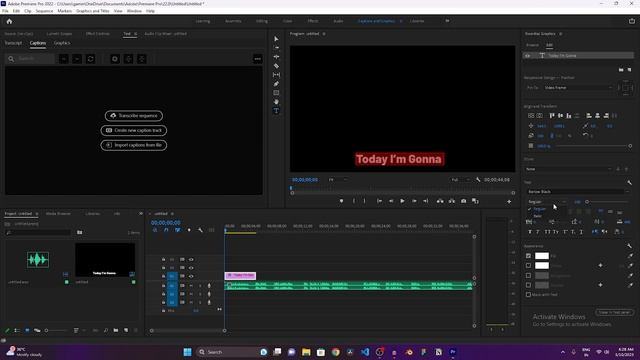This screenshot has width=640, height=360.
Task: Click the Lift button in Program monitor
Action: tap(440, 201)
